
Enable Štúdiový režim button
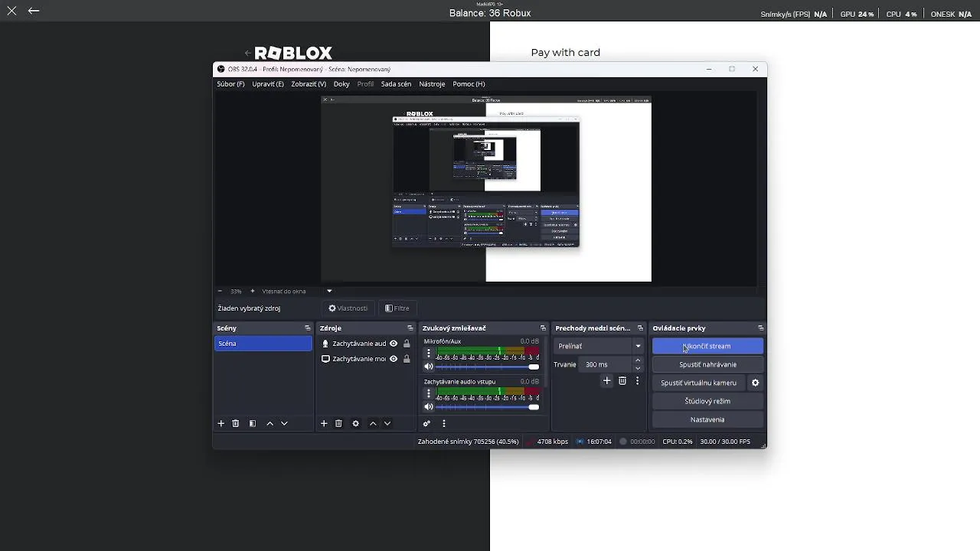pos(707,401)
